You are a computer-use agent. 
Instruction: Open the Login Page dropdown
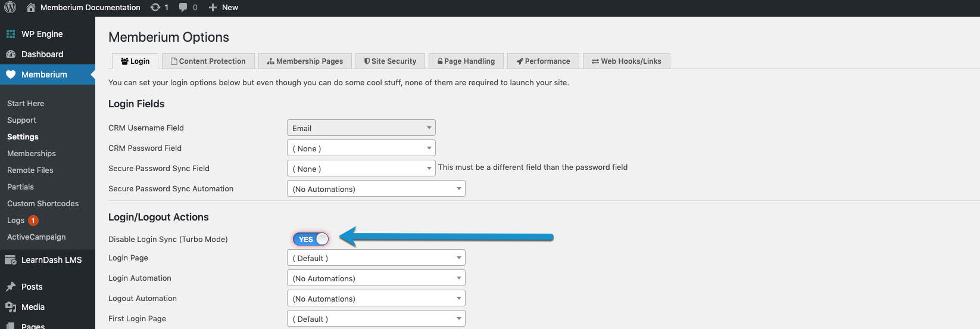(376, 258)
